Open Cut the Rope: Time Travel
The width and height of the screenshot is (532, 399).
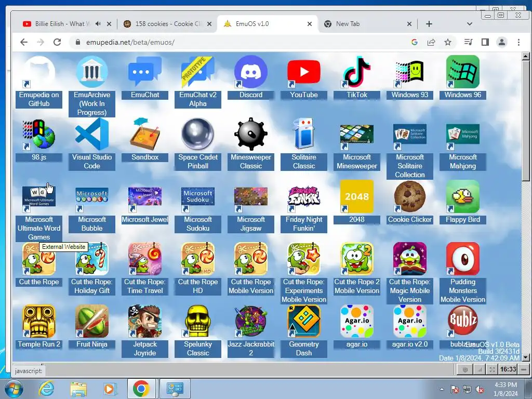145,259
